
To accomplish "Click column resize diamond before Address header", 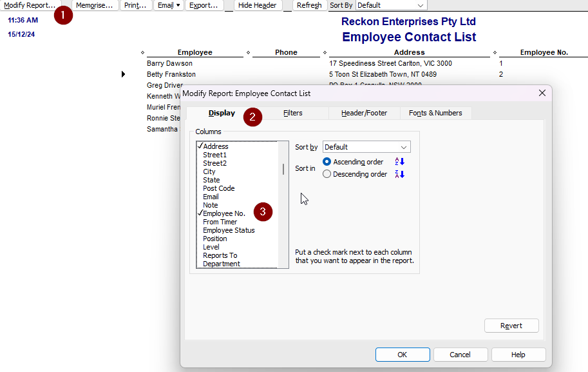I will pyautogui.click(x=325, y=53).
